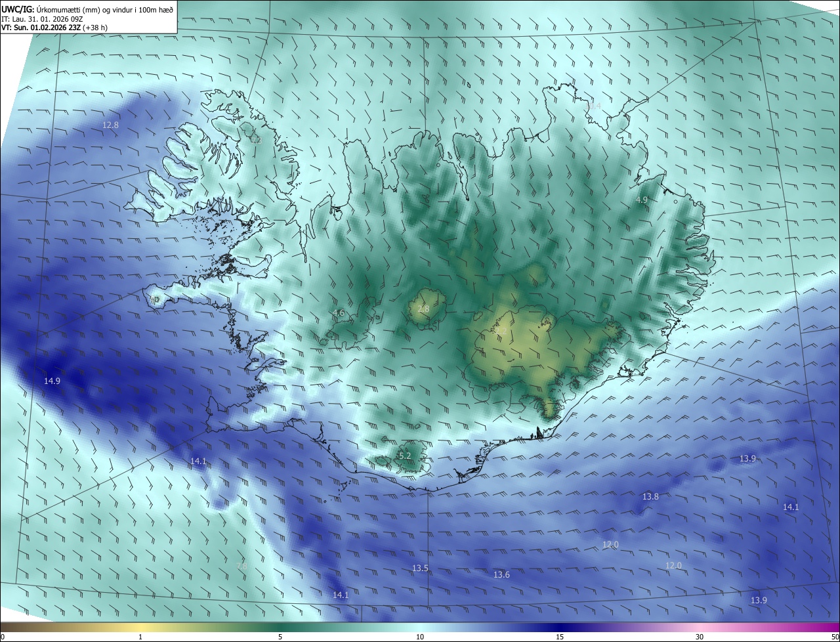The width and height of the screenshot is (840, 642).
Task: Click the 13.6 precipitation value label
Action: (x=501, y=574)
